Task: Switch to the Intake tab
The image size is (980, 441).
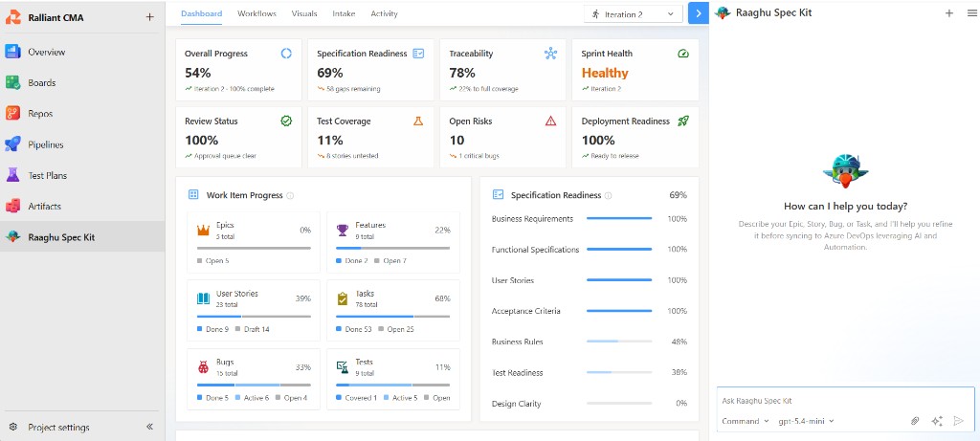Action: 344,13
